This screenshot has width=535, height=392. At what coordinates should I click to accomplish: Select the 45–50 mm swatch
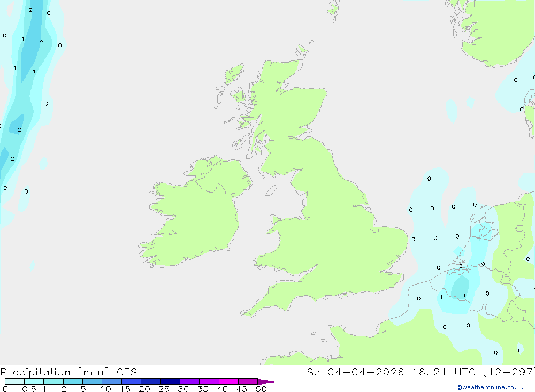coord(248,381)
